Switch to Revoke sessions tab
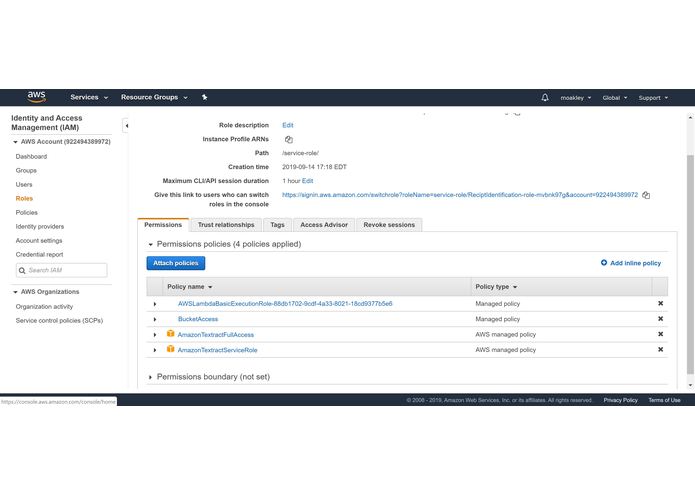The image size is (695, 494). point(389,225)
